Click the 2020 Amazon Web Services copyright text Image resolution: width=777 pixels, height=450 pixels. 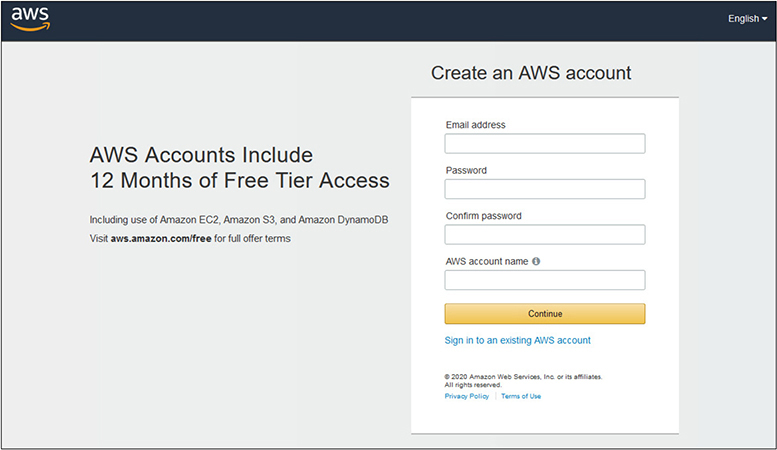tap(523, 377)
